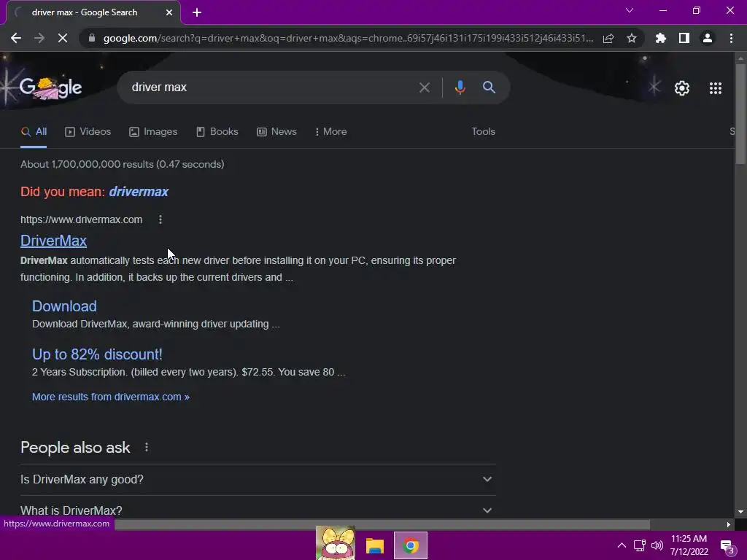Click the horizontal scrollbar right arrow

click(x=729, y=525)
